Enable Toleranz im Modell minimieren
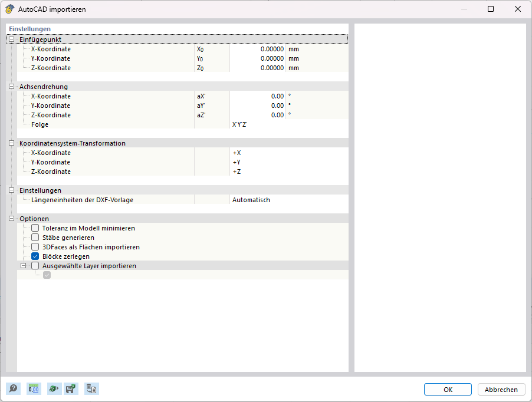 coord(35,228)
